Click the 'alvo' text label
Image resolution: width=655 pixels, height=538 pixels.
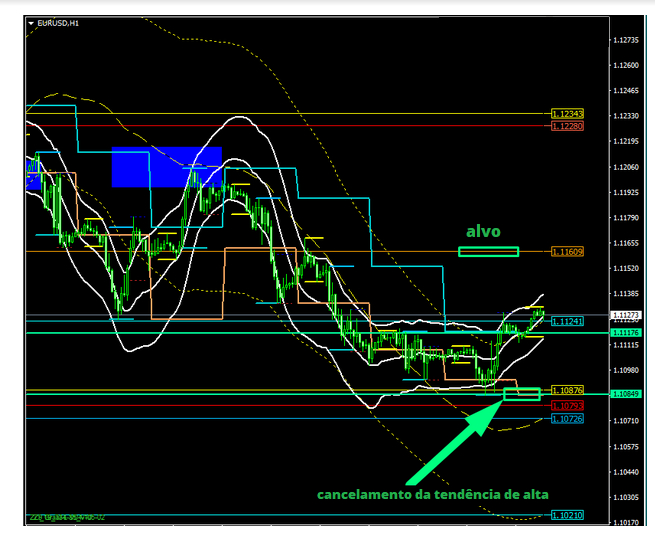(483, 231)
